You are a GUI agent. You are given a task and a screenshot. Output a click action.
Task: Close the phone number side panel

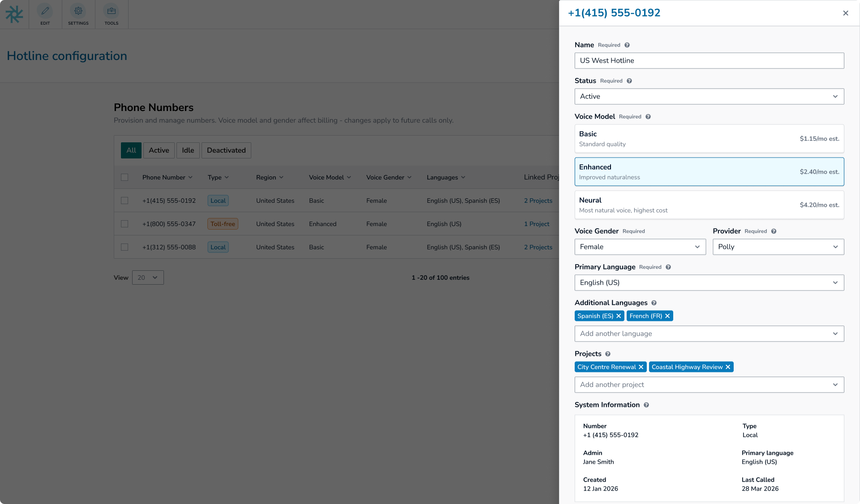846,13
